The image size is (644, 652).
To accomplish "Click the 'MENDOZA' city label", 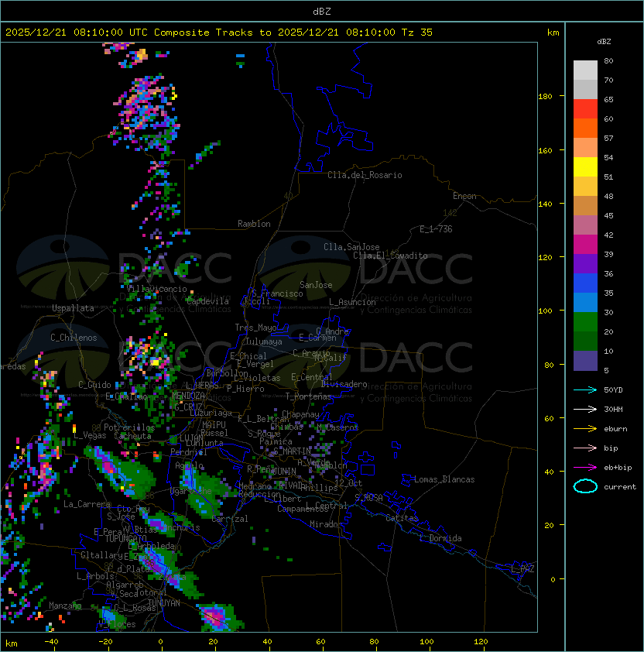I will [188, 396].
